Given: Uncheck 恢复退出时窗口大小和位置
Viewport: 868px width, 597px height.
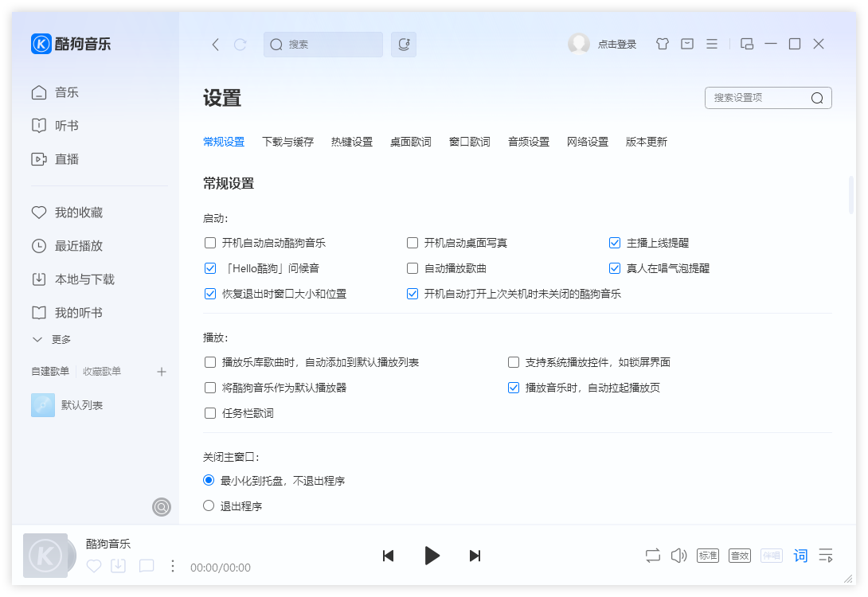Looking at the screenshot, I should (210, 294).
